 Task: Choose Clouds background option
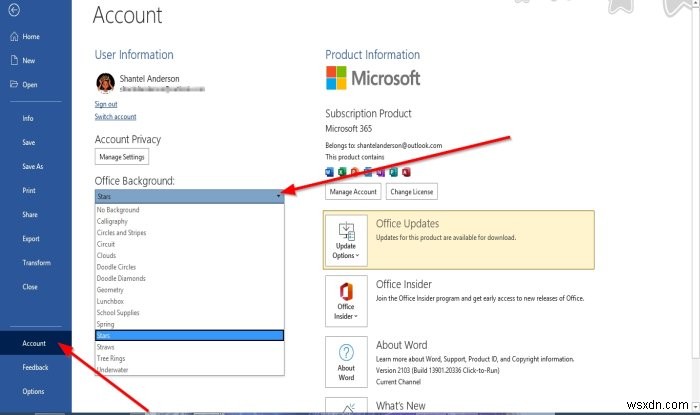tap(190, 255)
